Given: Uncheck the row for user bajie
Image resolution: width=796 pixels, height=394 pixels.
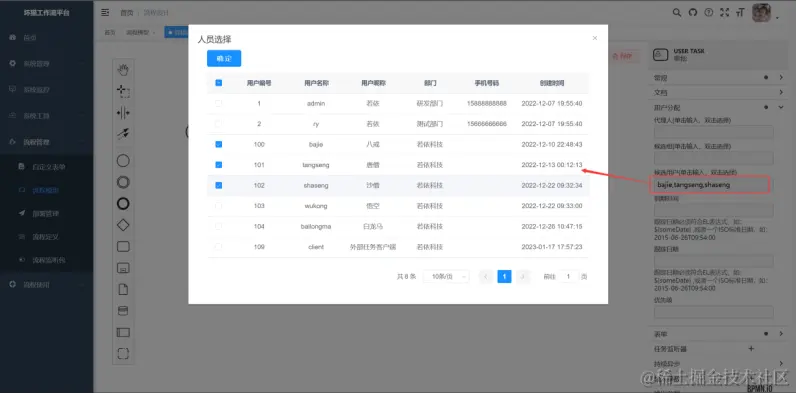Looking at the screenshot, I should click(219, 144).
